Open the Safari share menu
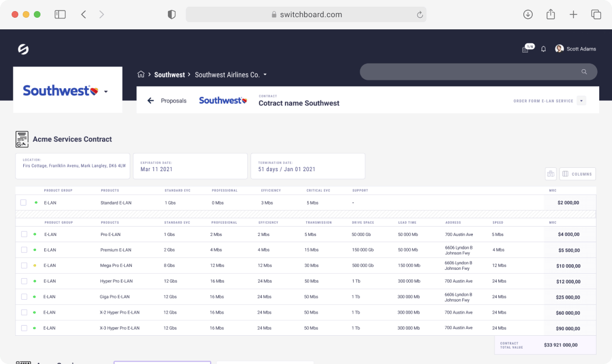This screenshot has width=612, height=364. click(550, 14)
